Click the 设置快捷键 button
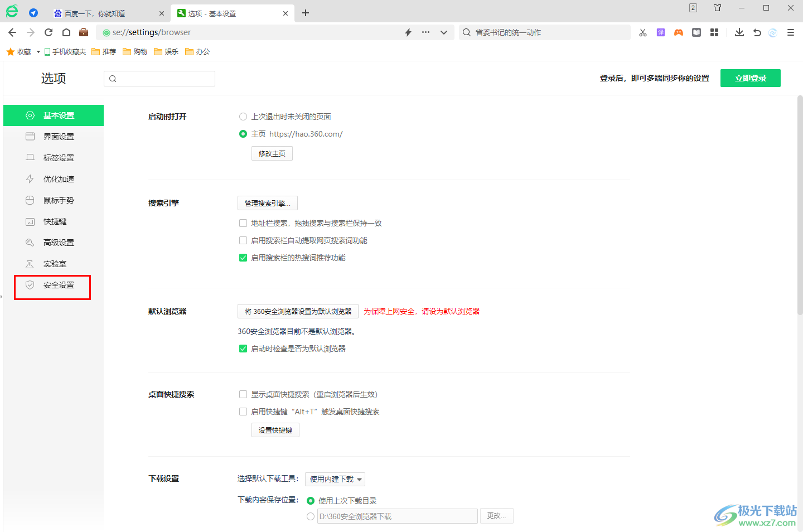The width and height of the screenshot is (803, 532). [275, 430]
